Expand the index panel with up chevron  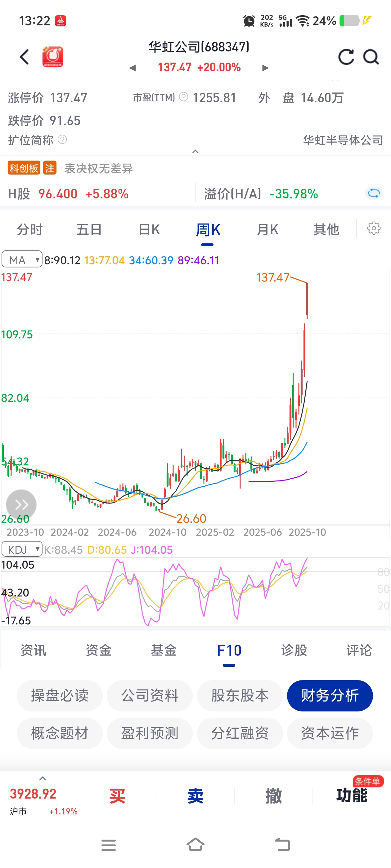(x=43, y=778)
